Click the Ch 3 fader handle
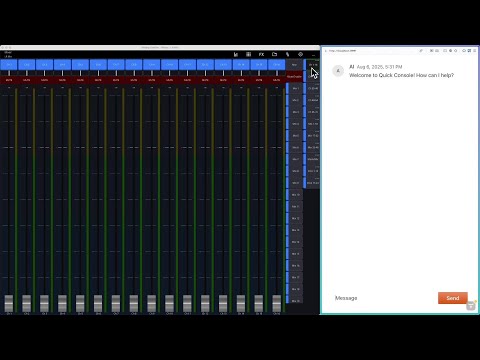The image size is (480, 360). [44, 303]
